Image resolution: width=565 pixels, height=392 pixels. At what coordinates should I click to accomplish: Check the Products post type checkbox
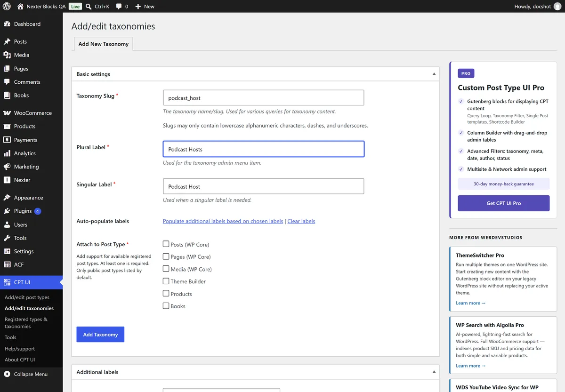click(x=166, y=293)
